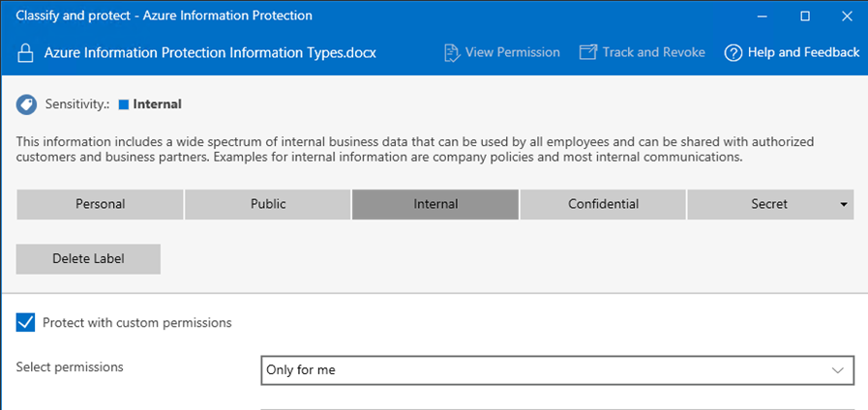
Task: Click the Internal label description paragraph
Action: pos(415,149)
